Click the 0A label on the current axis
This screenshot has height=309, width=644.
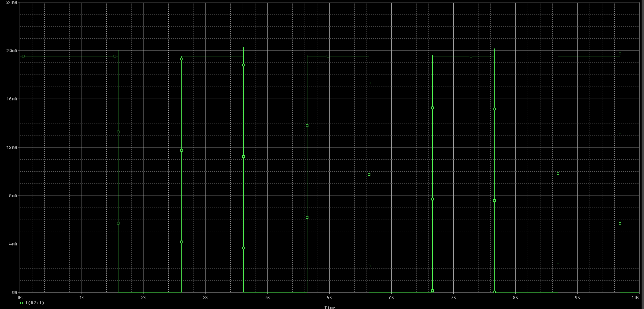pos(14,293)
